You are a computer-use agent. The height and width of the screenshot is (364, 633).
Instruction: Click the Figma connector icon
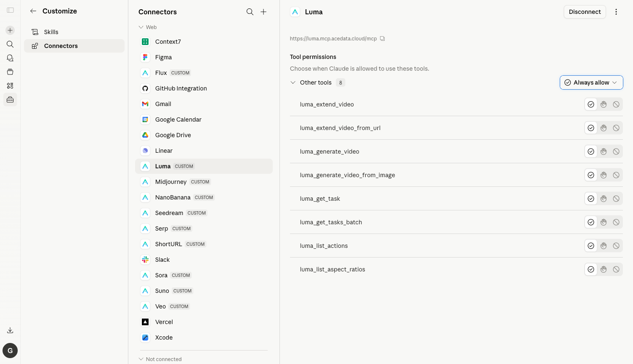pos(145,57)
